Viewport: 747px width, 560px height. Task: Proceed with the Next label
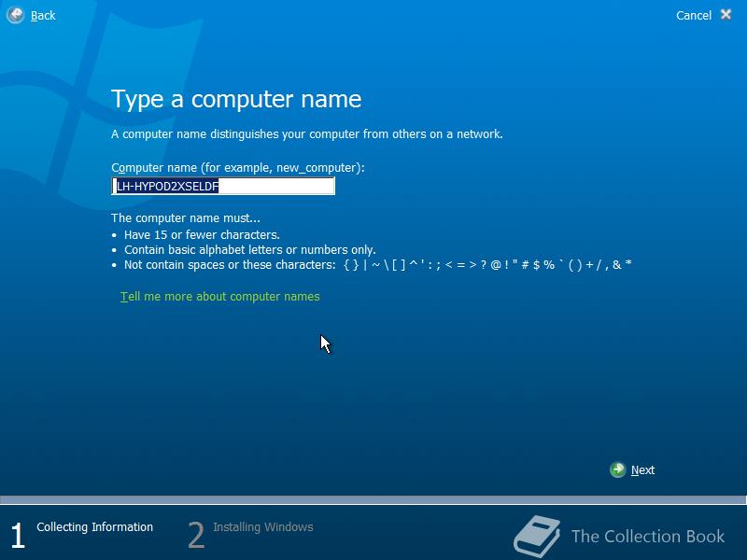(642, 470)
